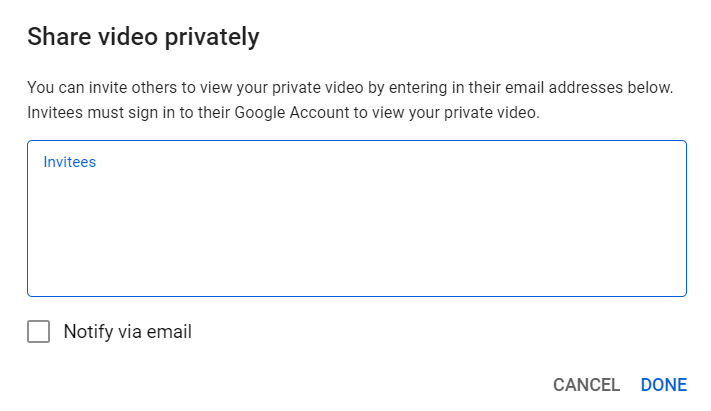This screenshot has height=411, width=711.
Task: Close the share dialog via grey CANCEL text
Action: coord(586,385)
